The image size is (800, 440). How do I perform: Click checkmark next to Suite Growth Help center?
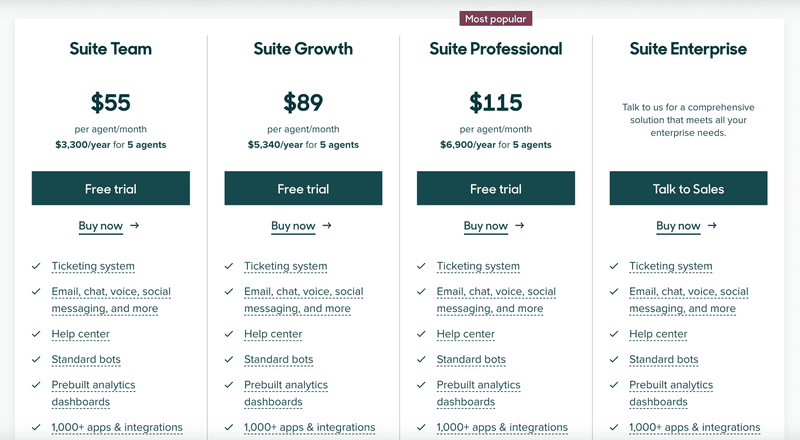click(x=228, y=334)
